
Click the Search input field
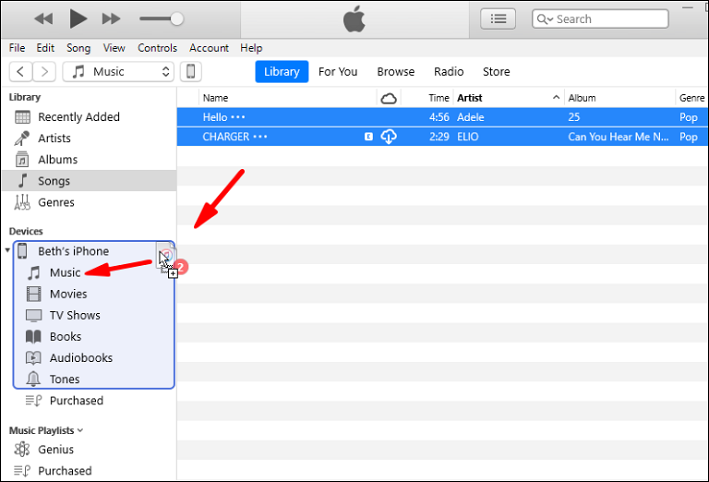tap(600, 19)
